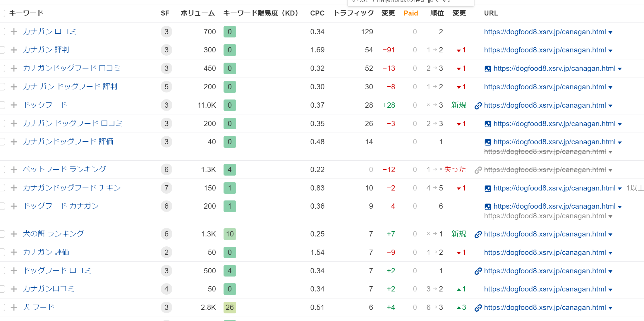644x321 pixels.
Task: Check the box for カナガン 評判 row
Action: [x=2, y=50]
